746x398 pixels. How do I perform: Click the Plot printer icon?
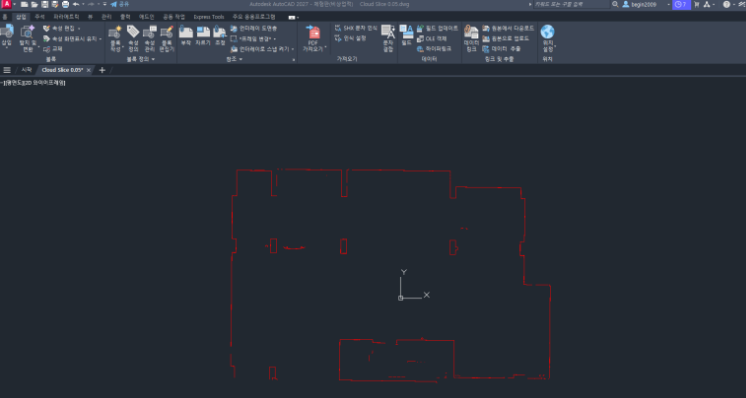click(x=65, y=4)
